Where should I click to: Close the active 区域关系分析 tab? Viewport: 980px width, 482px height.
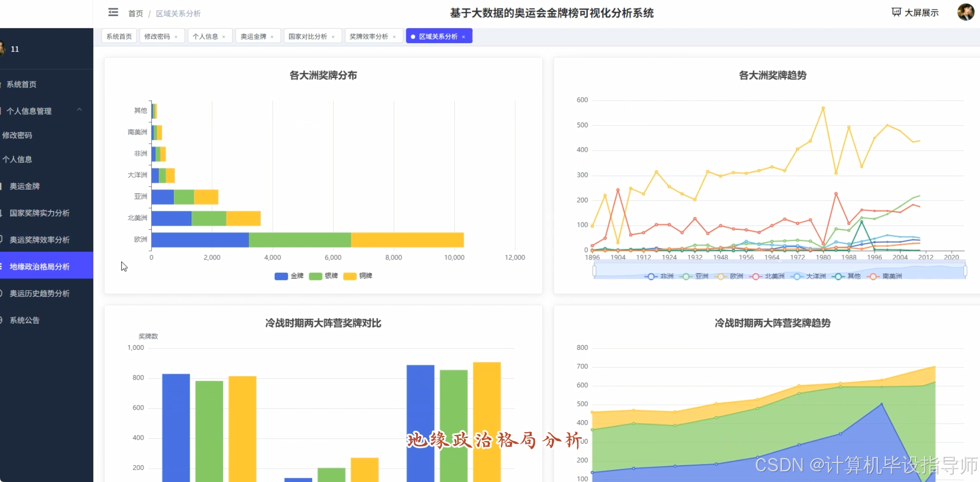tap(463, 37)
